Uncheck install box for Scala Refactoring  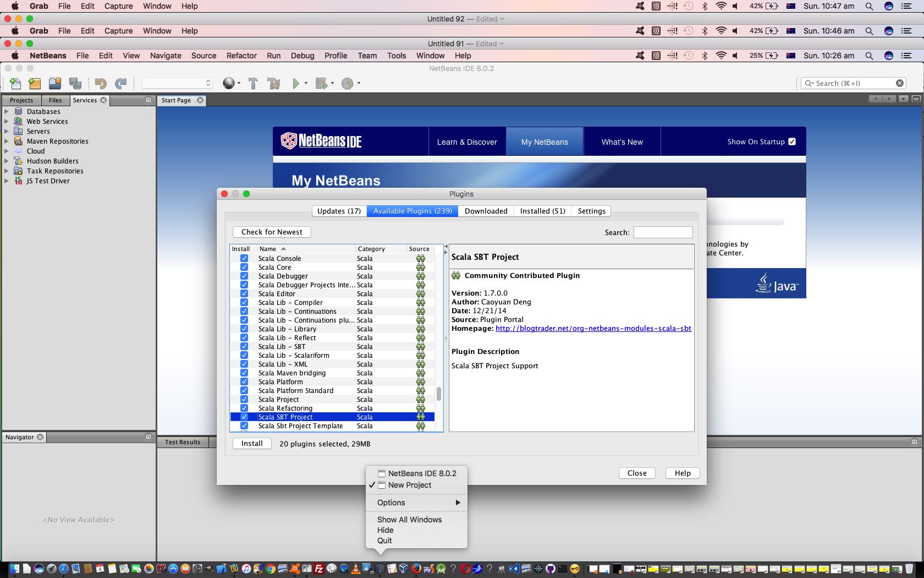click(x=244, y=408)
